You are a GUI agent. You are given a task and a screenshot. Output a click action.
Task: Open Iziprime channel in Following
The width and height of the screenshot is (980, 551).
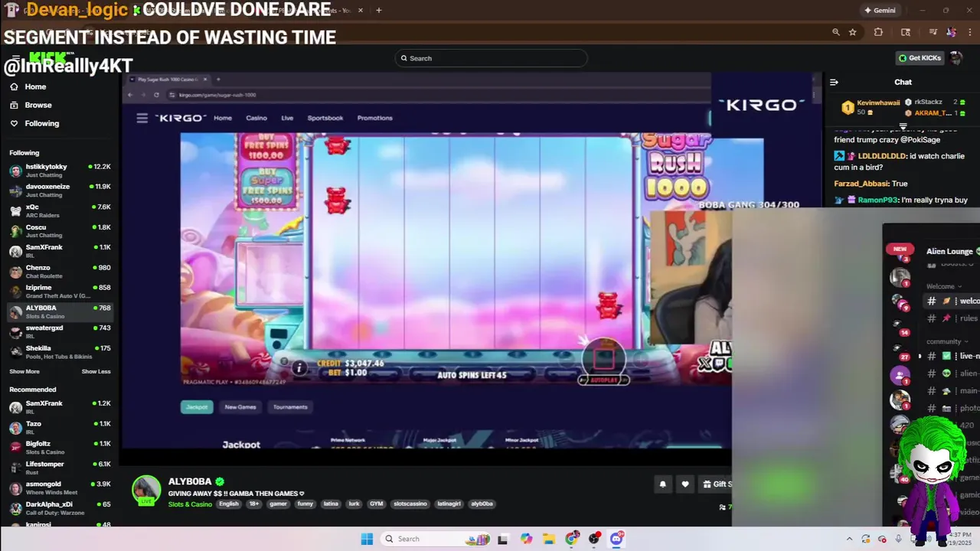(60, 292)
